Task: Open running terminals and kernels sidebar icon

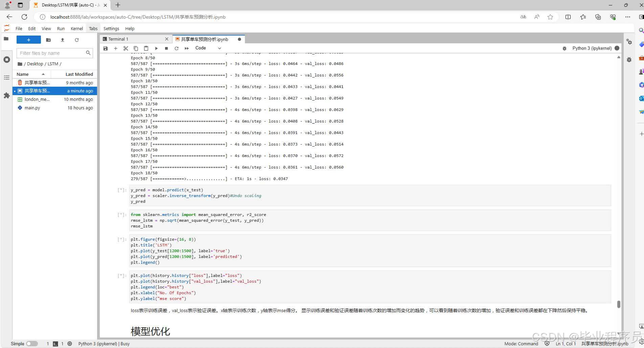Action: coord(6,60)
